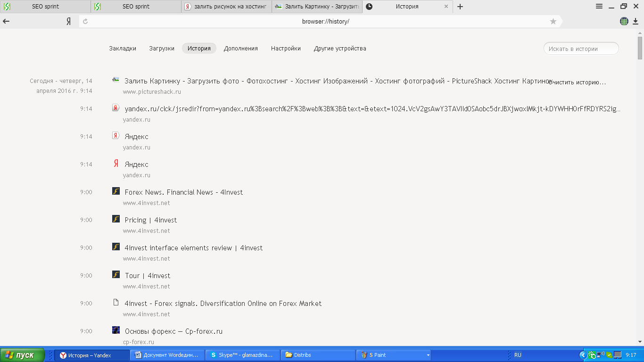Viewport: 644px width, 362px height.
Task: Bookmark this page with the star icon
Action: click(553, 21)
